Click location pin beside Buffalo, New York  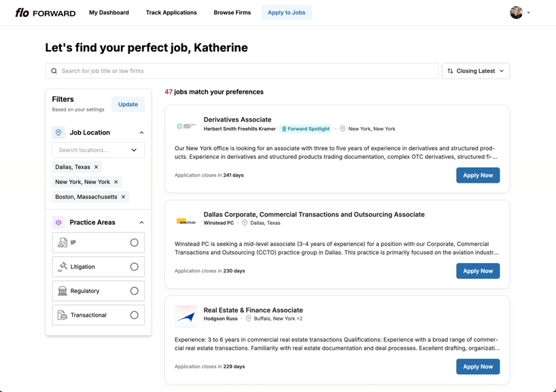click(249, 319)
